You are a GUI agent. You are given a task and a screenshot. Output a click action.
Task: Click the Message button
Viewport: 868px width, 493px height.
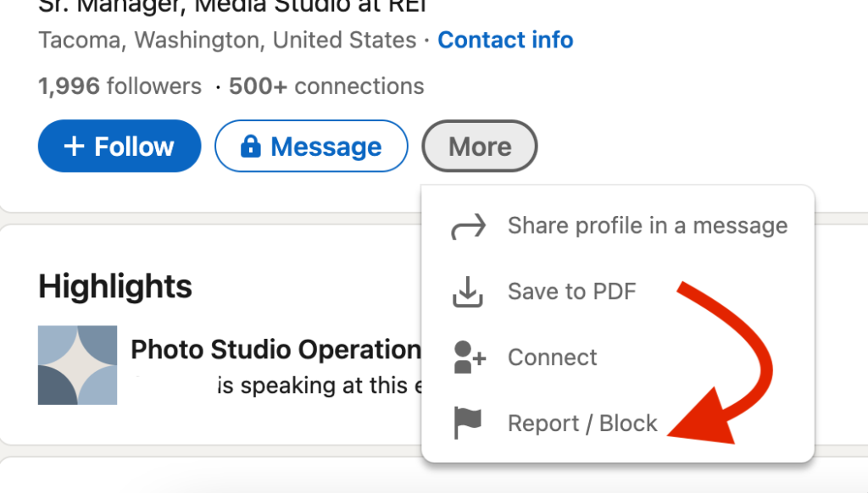pyautogui.click(x=311, y=146)
